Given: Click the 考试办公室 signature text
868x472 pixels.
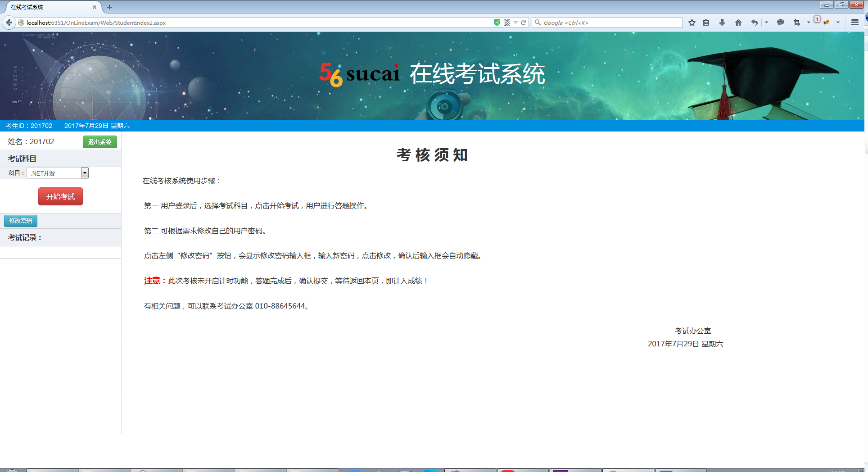Looking at the screenshot, I should tap(693, 331).
